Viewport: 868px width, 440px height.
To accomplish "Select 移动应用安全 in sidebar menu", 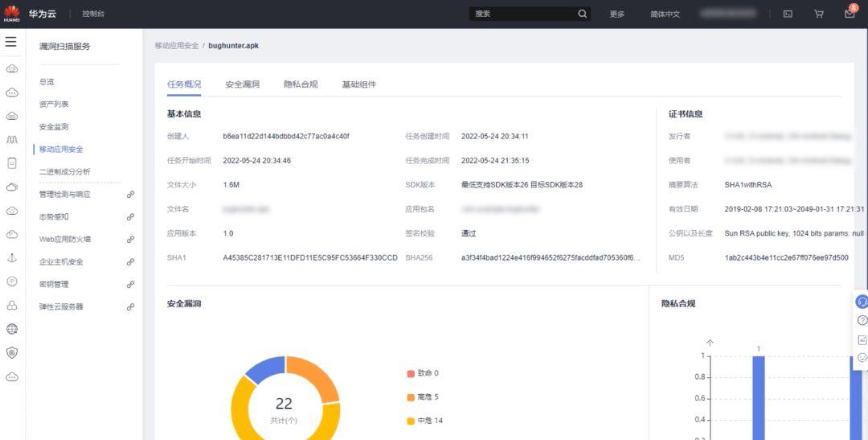I will [61, 149].
